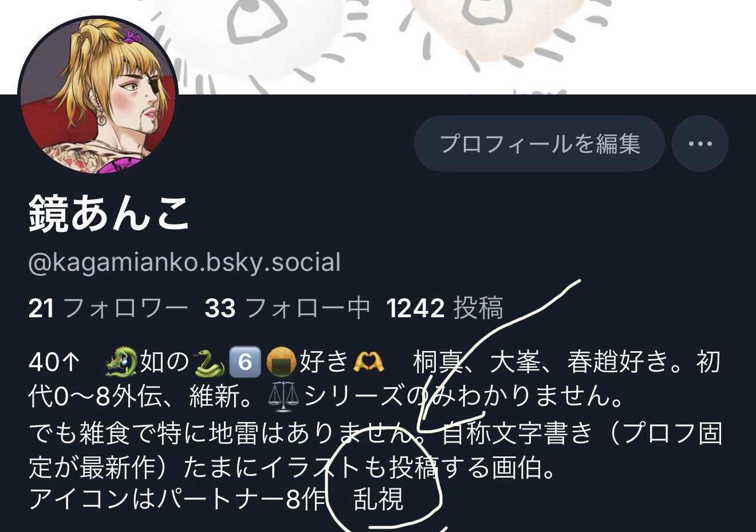The height and width of the screenshot is (532, 756).
Task: Tap the display name 鏡あんこ
Action: coord(109,213)
